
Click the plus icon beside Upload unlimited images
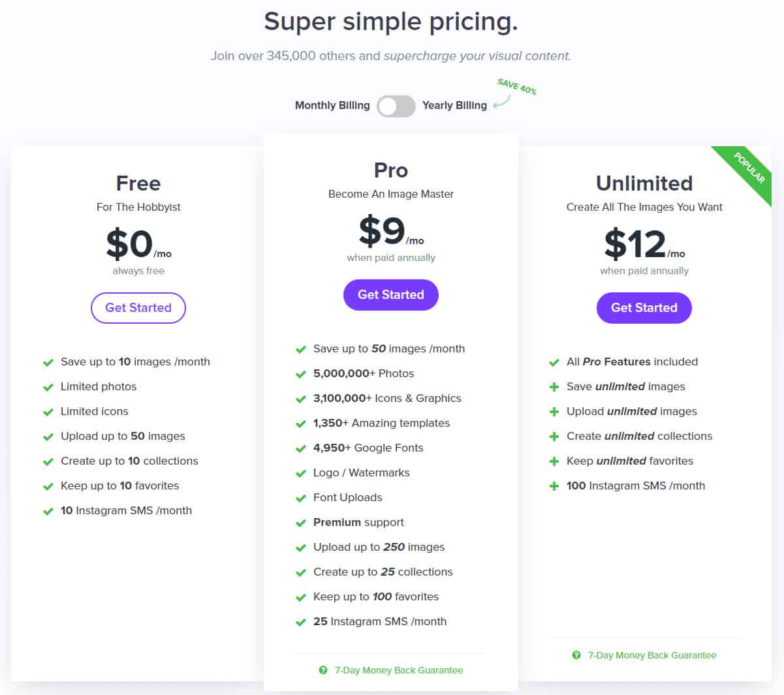(x=554, y=412)
